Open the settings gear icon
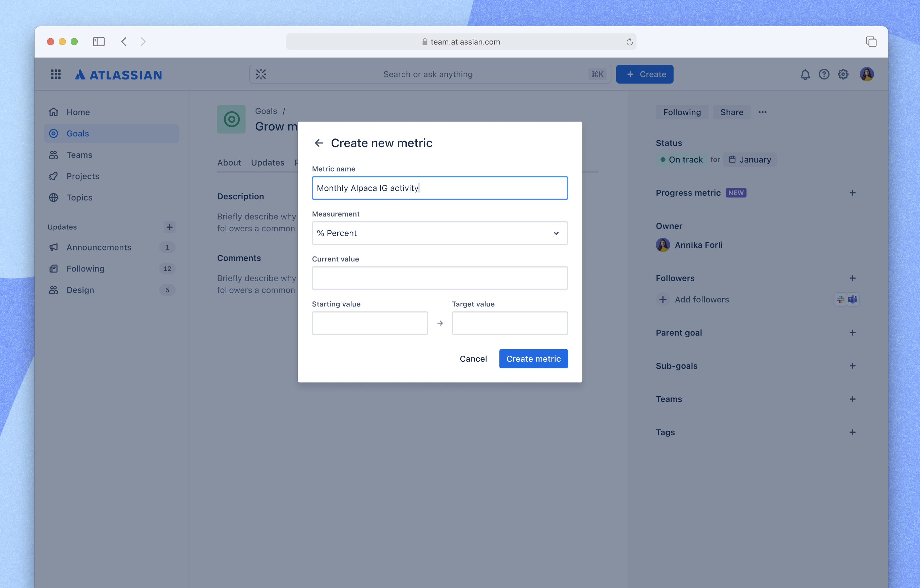The height and width of the screenshot is (588, 920). [843, 74]
